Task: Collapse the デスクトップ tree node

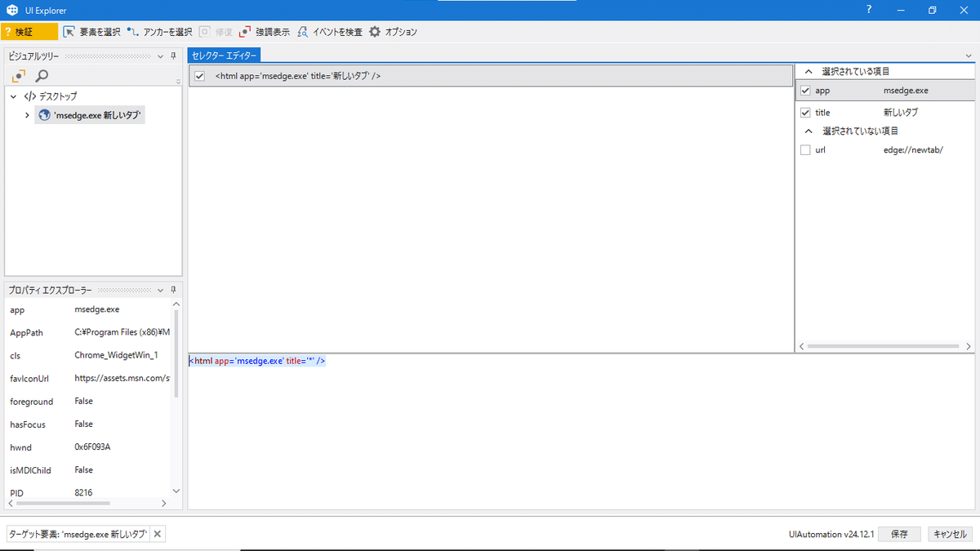Action: click(x=14, y=96)
